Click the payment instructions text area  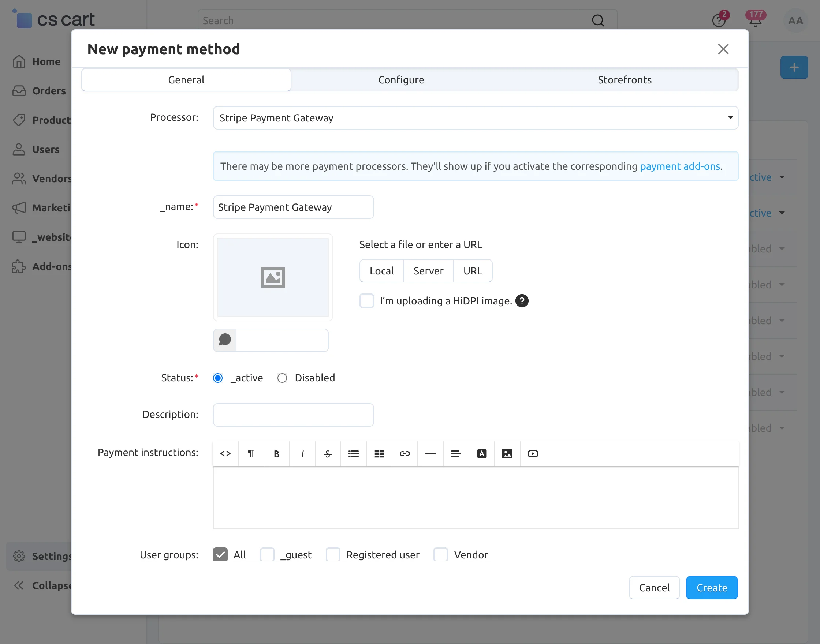476,498
